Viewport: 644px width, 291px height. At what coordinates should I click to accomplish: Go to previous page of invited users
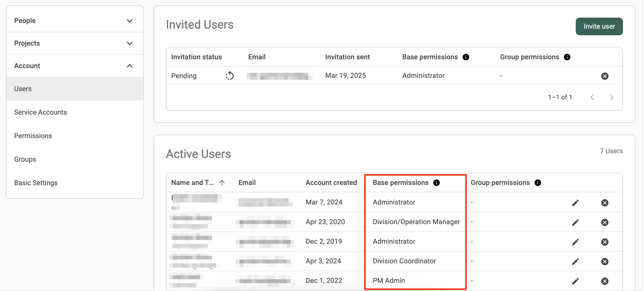(592, 97)
